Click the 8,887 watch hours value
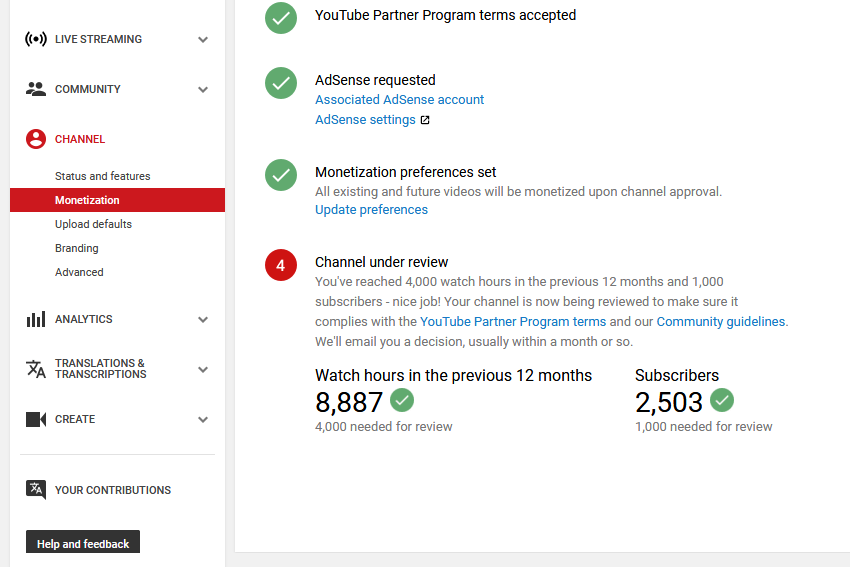 point(349,402)
